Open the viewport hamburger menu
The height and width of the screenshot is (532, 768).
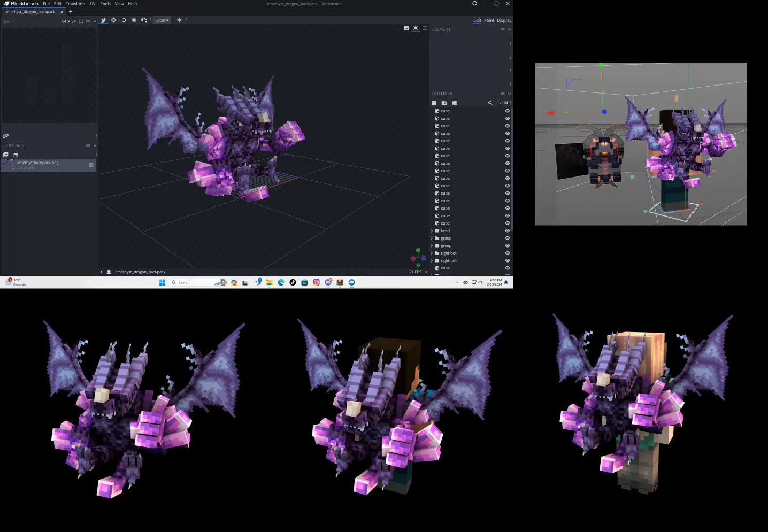[425, 28]
